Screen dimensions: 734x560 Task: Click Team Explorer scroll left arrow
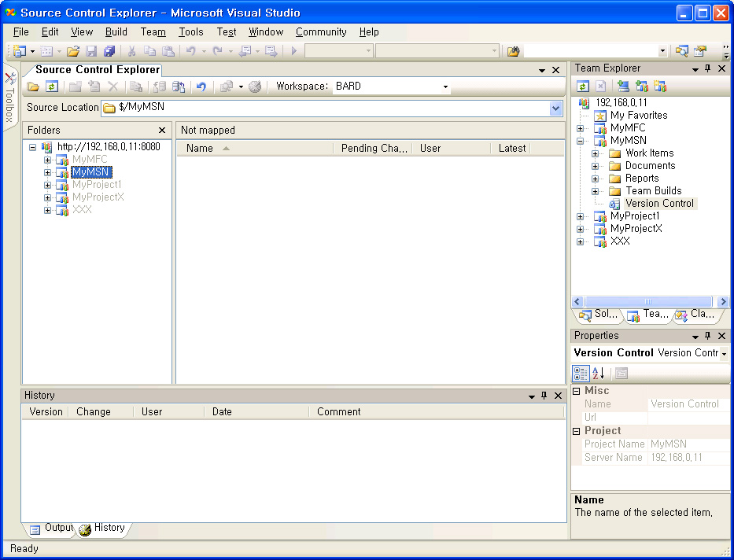[x=577, y=302]
